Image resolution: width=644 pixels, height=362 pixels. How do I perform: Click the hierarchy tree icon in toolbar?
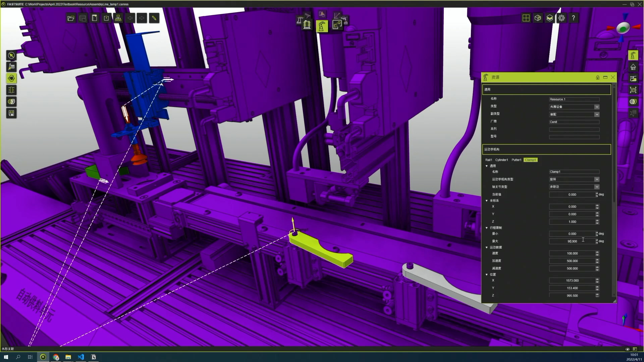pyautogui.click(x=118, y=18)
